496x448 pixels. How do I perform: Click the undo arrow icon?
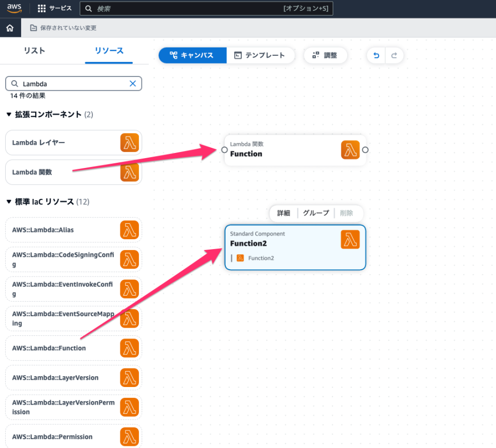376,55
